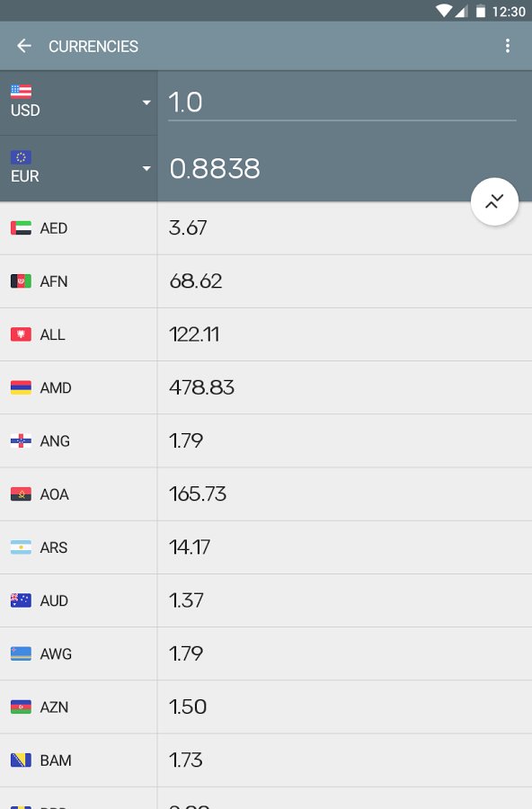Tap the Angola flag icon beside AOA
Screen dimensions: 532x809
[22, 494]
